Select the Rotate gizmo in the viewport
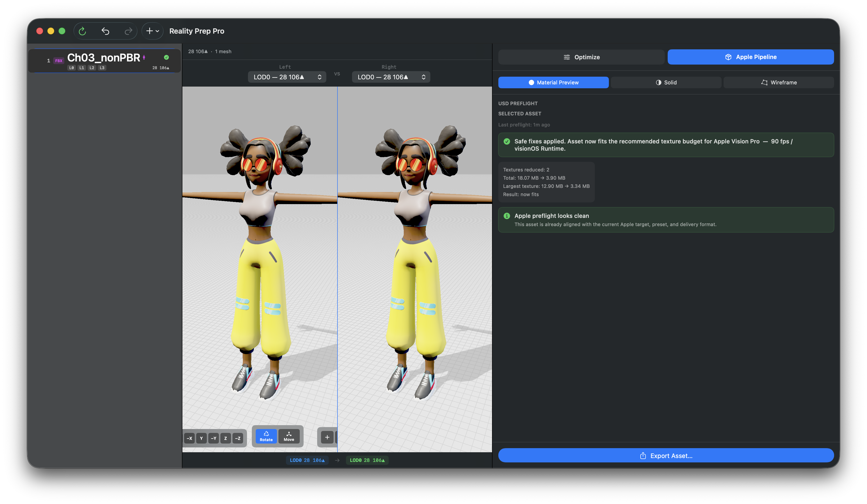867x504 pixels. pyautogui.click(x=266, y=437)
